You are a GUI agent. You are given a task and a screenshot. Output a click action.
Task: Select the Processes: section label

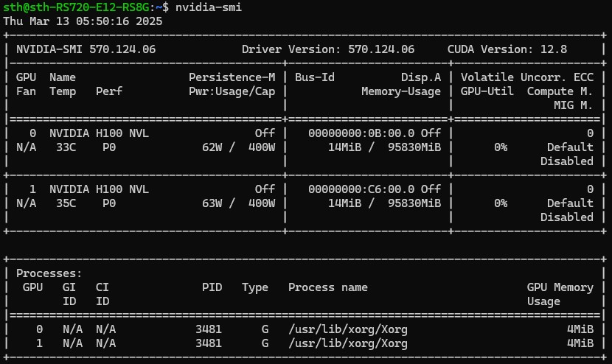[49, 273]
